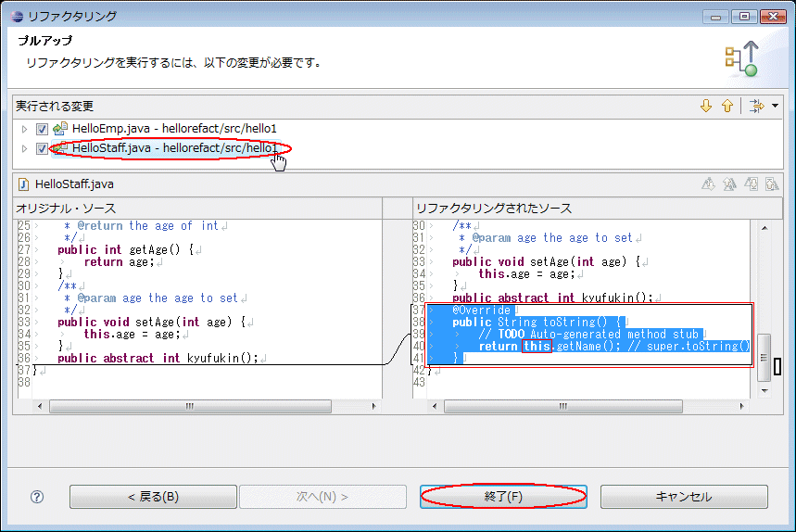
Task: Click the "return age;" line in original source
Action: tap(119, 262)
